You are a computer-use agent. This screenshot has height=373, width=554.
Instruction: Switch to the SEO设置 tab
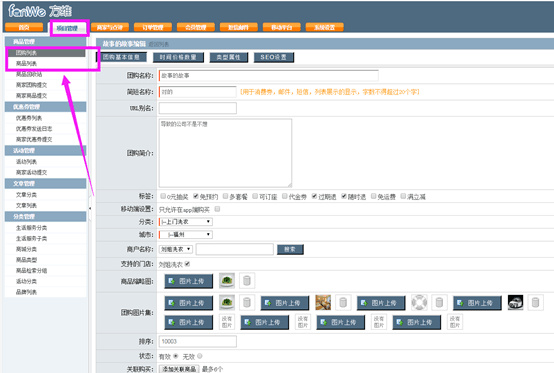pyautogui.click(x=273, y=57)
